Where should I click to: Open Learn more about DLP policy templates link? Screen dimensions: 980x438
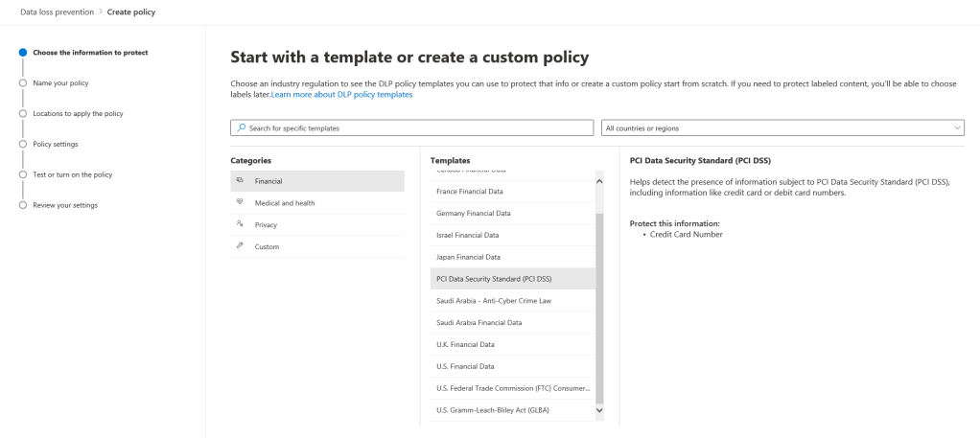click(x=341, y=95)
